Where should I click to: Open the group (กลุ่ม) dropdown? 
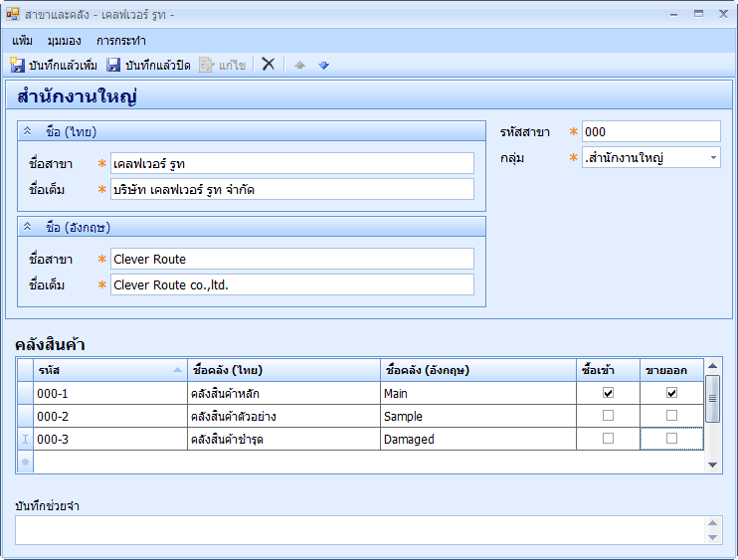(712, 157)
